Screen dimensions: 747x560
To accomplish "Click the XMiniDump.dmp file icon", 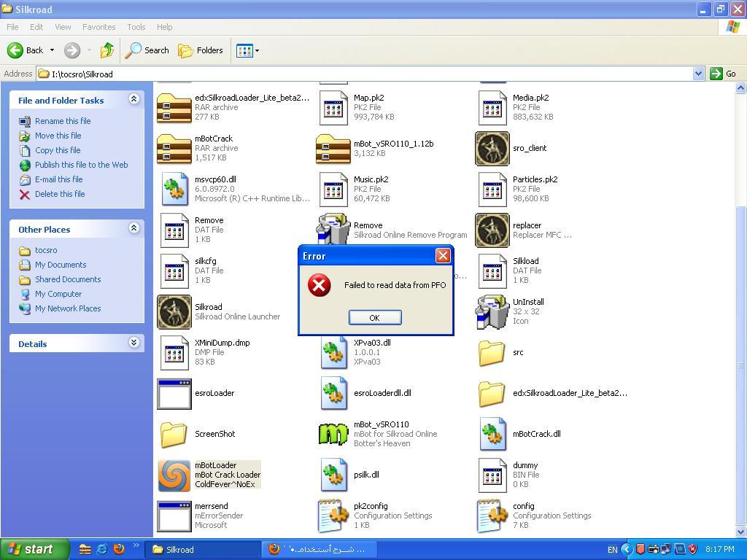I will point(174,353).
